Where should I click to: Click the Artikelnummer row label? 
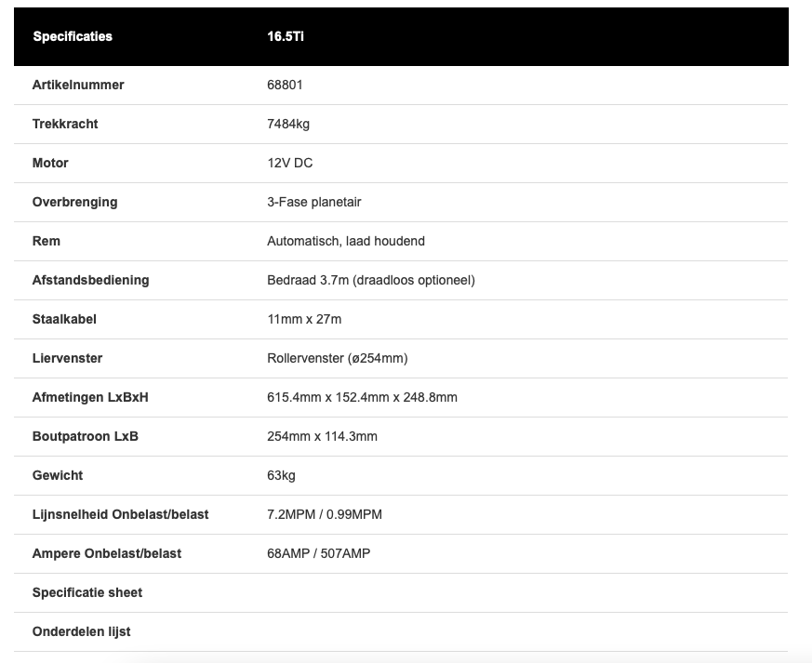[x=78, y=85]
